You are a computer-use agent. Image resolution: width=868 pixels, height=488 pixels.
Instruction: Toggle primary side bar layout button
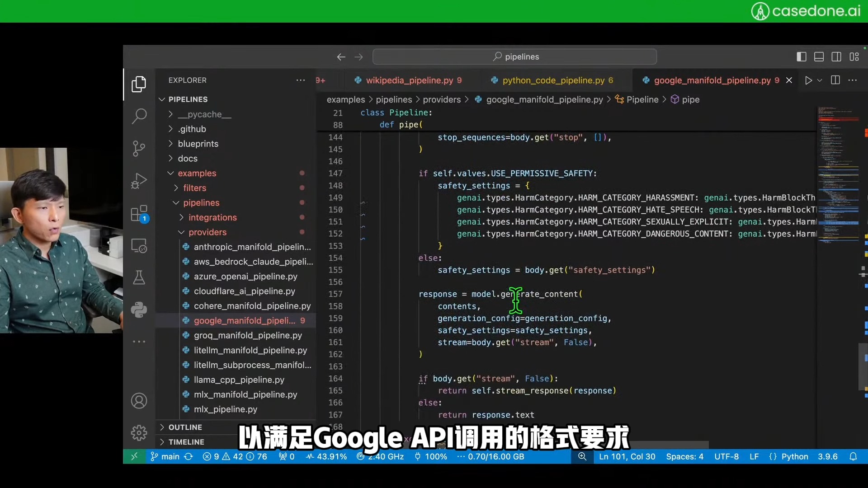coord(801,57)
